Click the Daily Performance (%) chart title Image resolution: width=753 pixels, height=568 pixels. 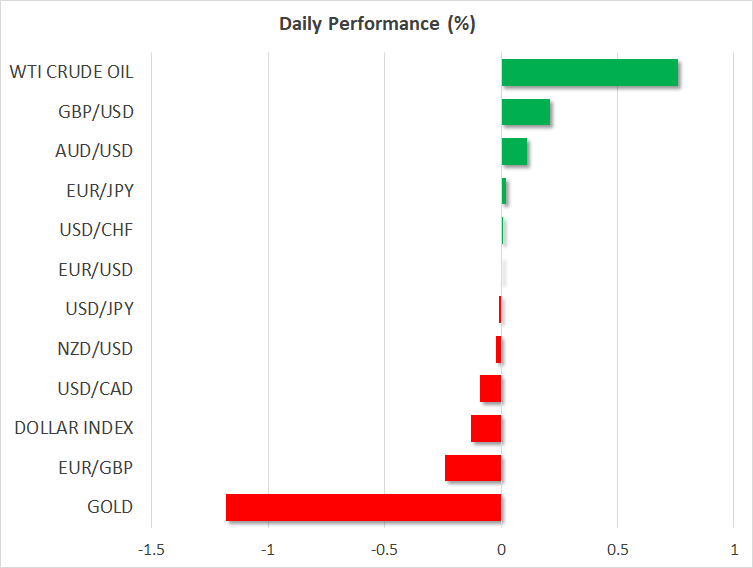376,23
